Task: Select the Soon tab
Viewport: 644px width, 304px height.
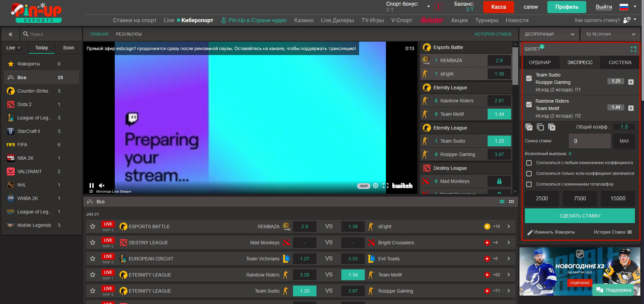Action: click(68, 48)
